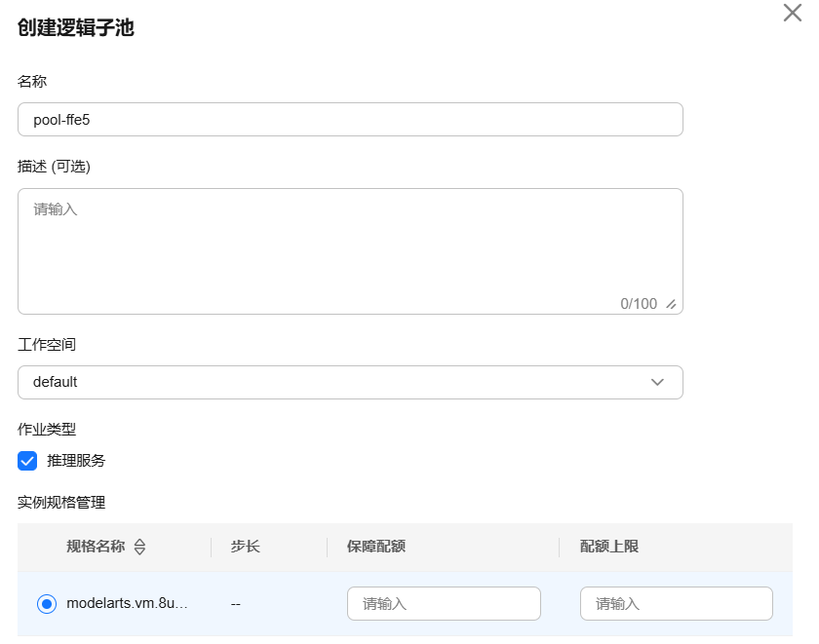Click the 配额上限 column header
Image resolution: width=819 pixels, height=644 pixels.
pos(609,547)
